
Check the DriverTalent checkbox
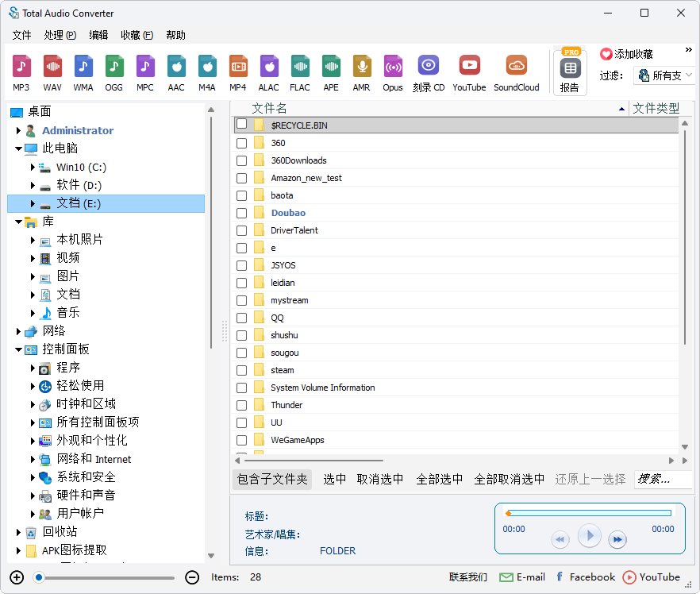[241, 230]
